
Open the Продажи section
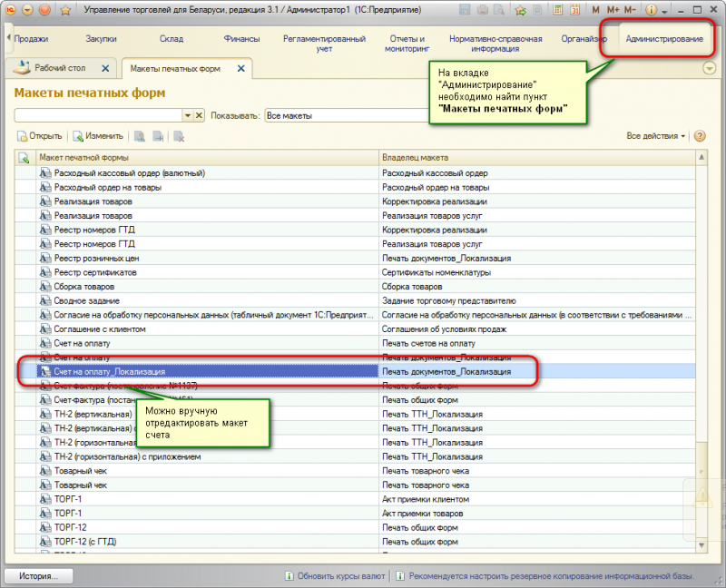(31, 39)
